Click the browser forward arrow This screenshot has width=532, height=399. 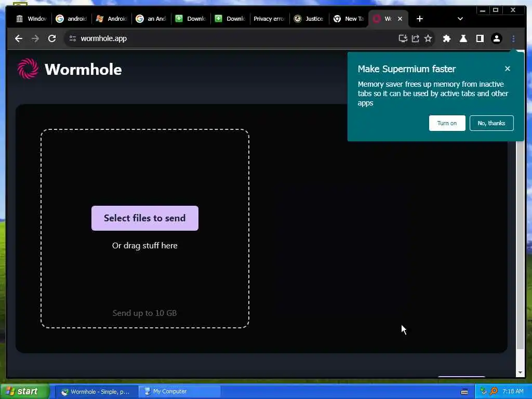pyautogui.click(x=35, y=38)
